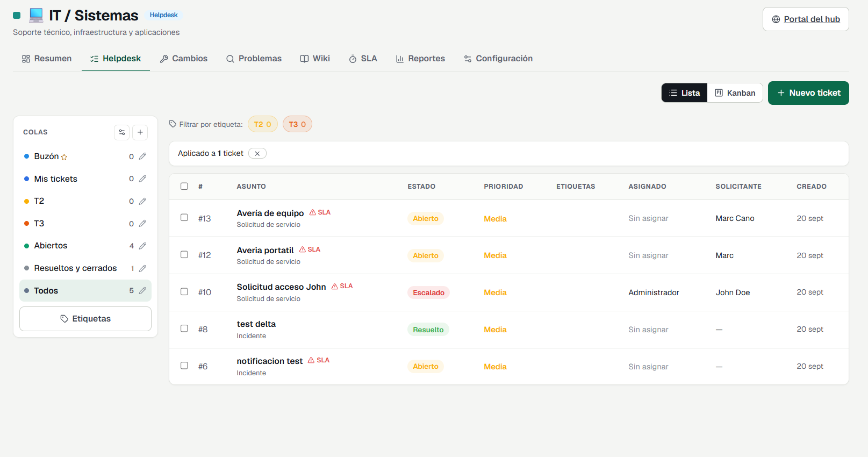This screenshot has height=457, width=868.
Task: Edit the Buzón queue pencil icon
Action: pyautogui.click(x=142, y=156)
